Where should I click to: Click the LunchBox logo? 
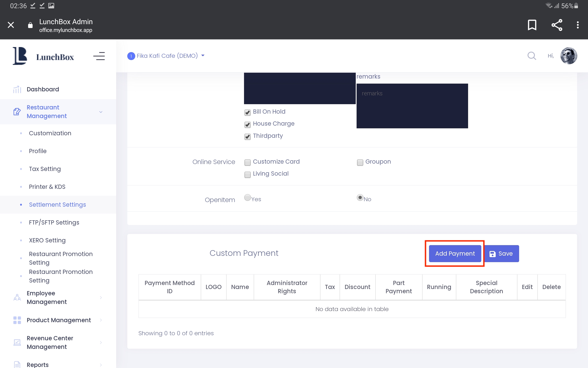point(43,56)
